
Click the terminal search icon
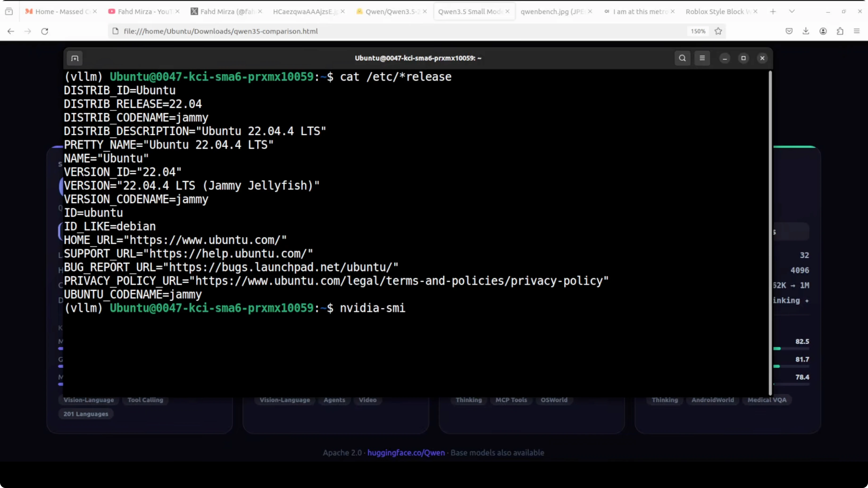point(682,58)
